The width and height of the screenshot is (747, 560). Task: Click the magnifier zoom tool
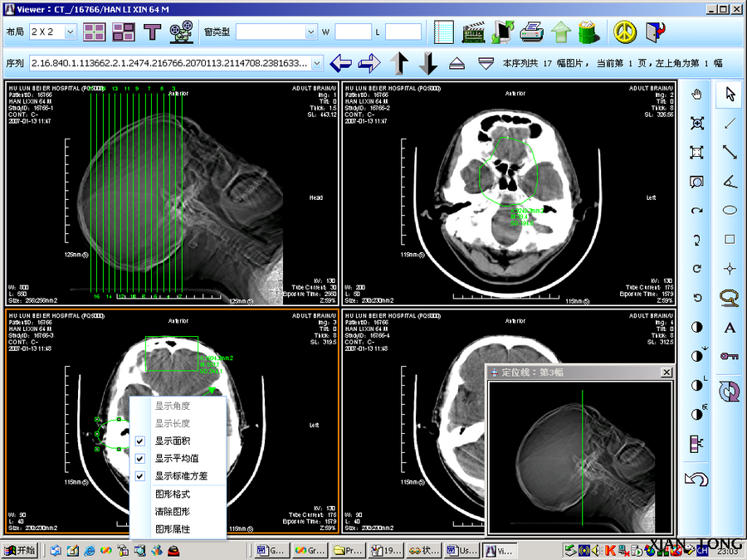[x=696, y=182]
